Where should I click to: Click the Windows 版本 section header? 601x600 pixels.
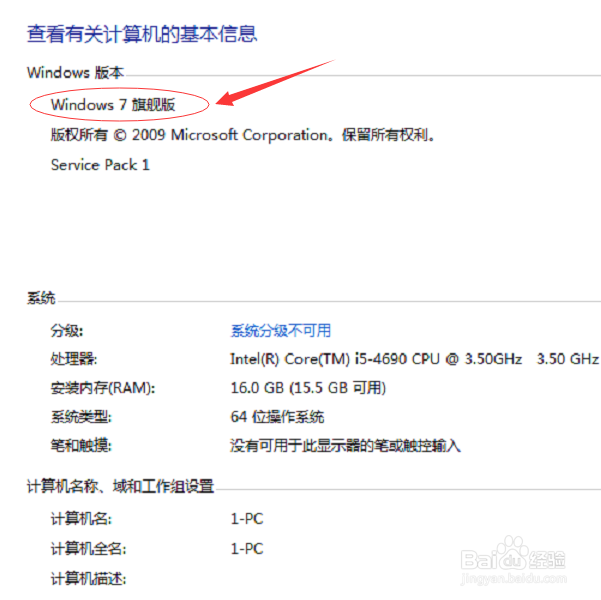pos(76,72)
